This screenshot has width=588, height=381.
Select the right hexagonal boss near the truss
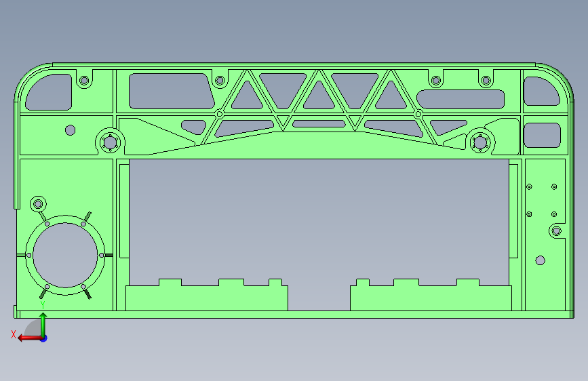tap(480, 142)
